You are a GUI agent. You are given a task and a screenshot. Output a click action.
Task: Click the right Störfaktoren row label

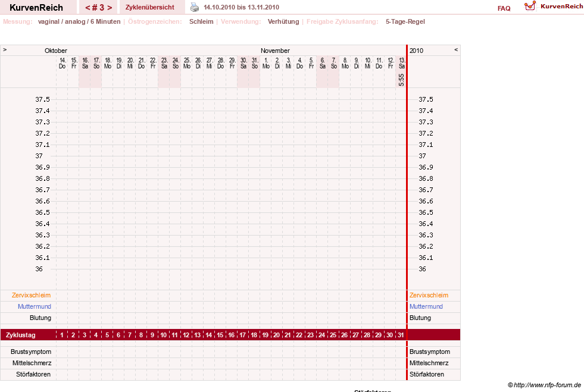click(x=426, y=375)
